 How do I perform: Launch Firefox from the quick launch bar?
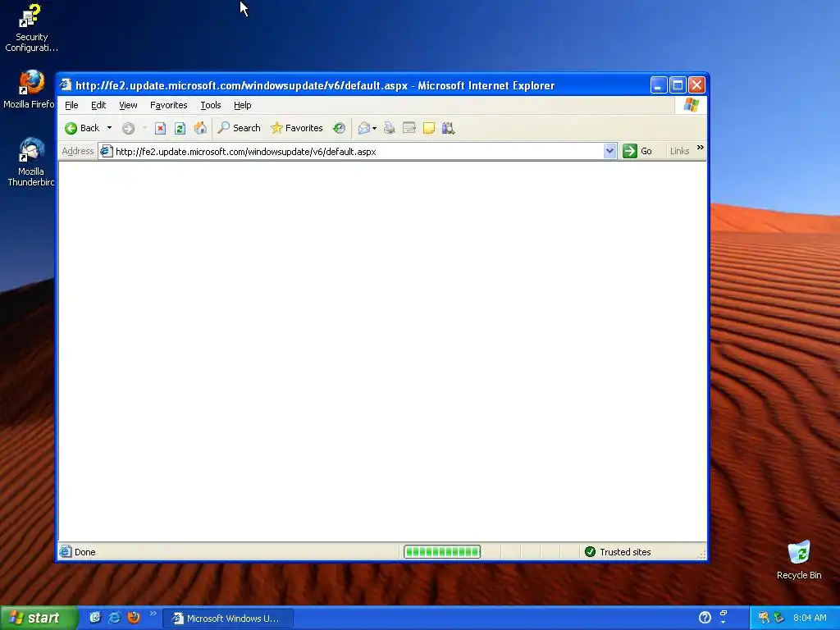coord(134,618)
